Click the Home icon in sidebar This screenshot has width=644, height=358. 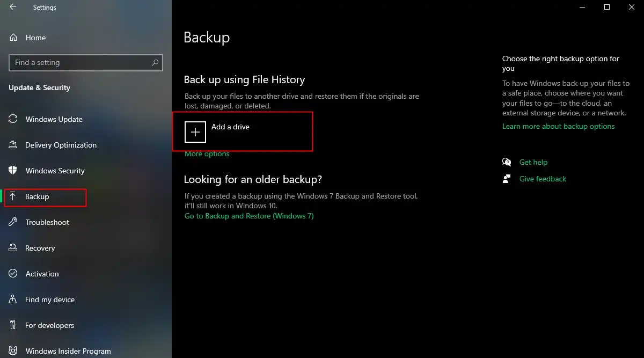[x=13, y=38]
